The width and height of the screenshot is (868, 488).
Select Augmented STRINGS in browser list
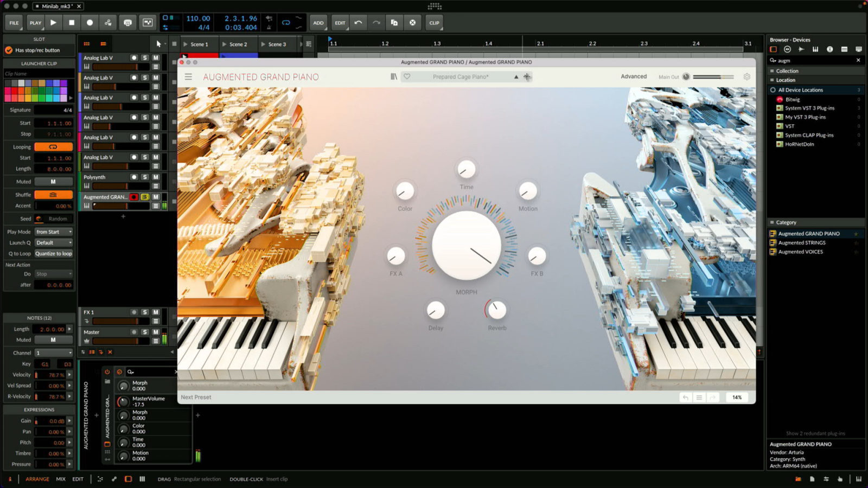click(801, 243)
